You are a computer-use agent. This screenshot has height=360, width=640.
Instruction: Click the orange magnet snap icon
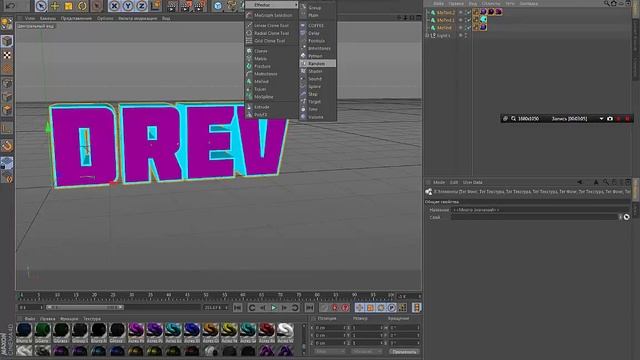(x=7, y=145)
